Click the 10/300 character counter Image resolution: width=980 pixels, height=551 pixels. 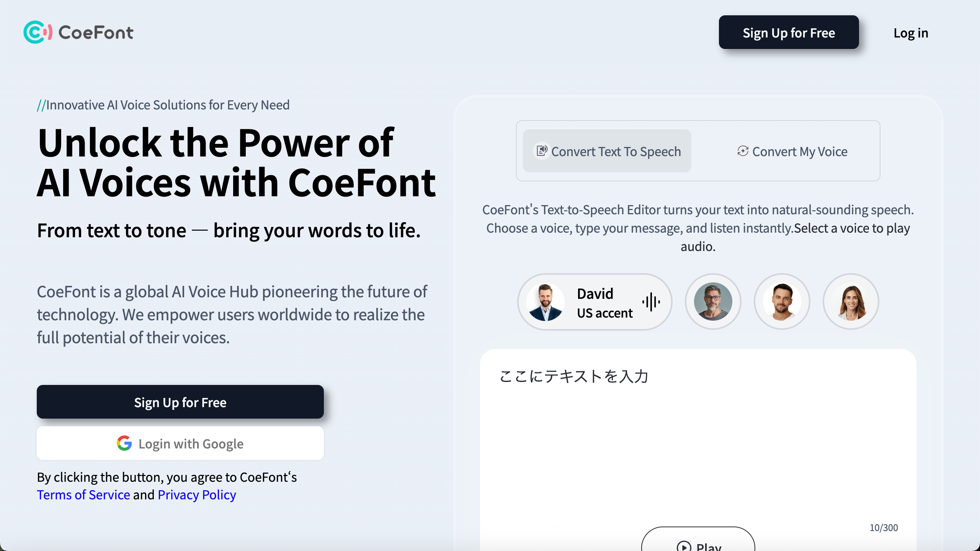coord(883,527)
